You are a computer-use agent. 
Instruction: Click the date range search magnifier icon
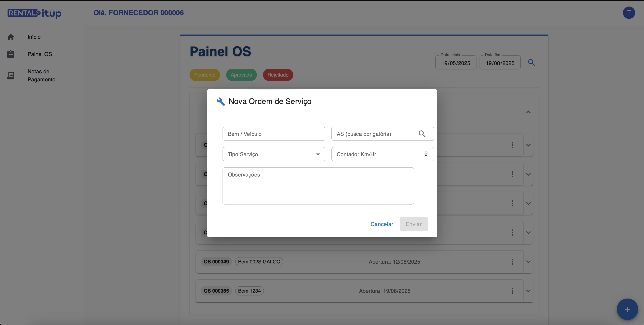click(x=531, y=63)
